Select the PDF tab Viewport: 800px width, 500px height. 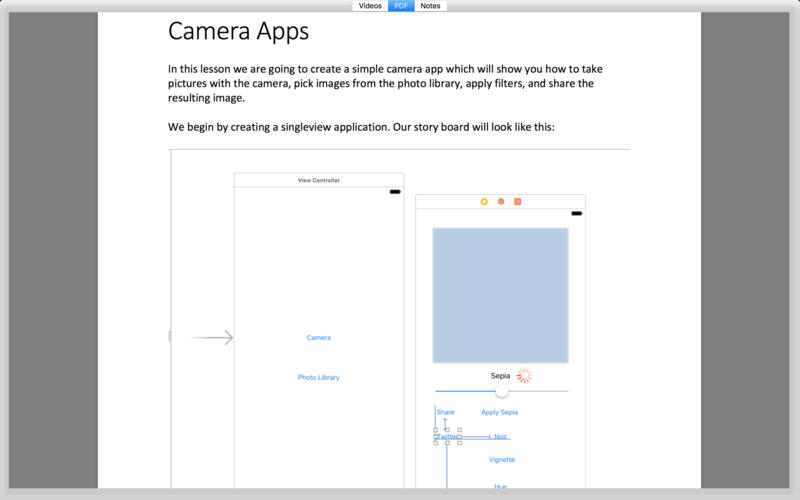coord(401,6)
